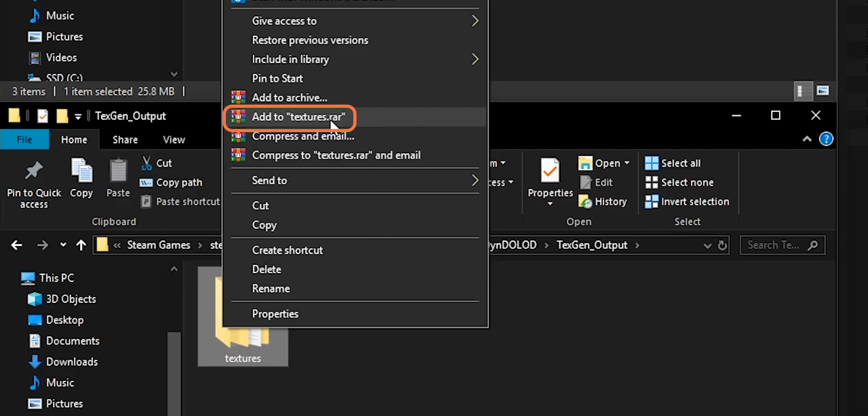Switch to the View ribbon tab
868x416 pixels.
[174, 140]
